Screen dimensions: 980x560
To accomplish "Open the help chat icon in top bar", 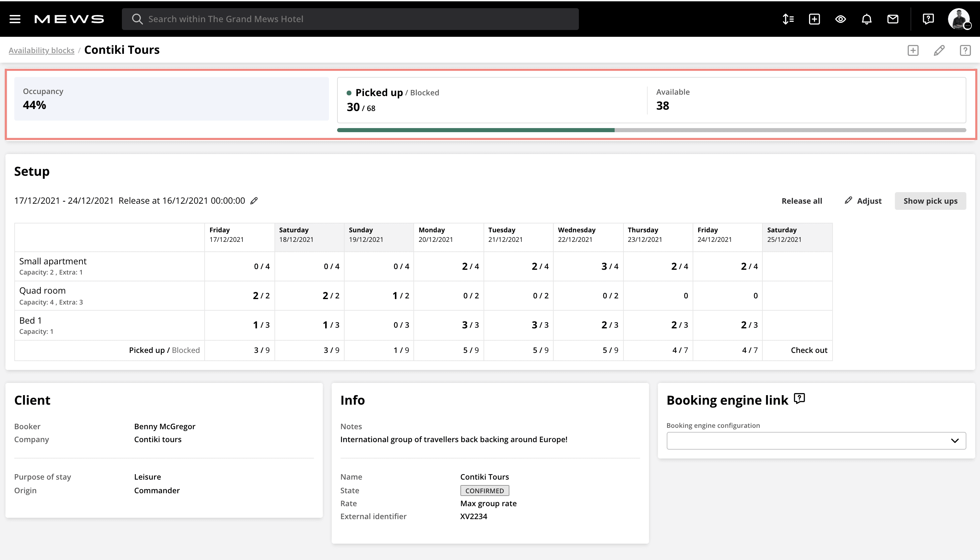I will coord(928,19).
